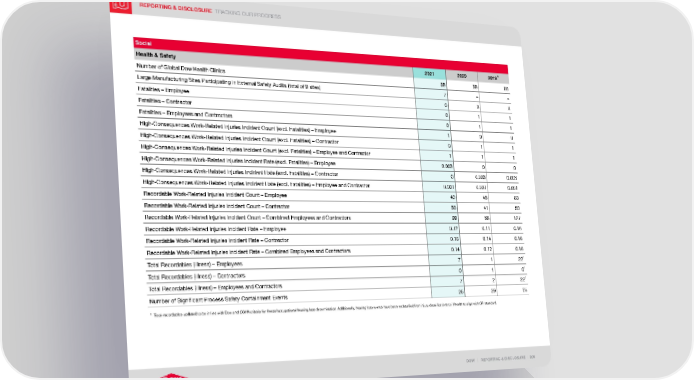This screenshot has width=694, height=380.
Task: Select the highlighted 2021 column header
Action: click(429, 74)
